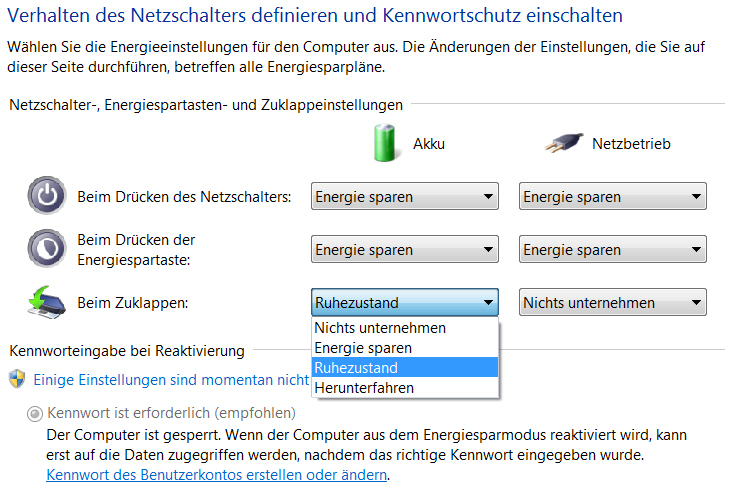Image resolution: width=737 pixels, height=488 pixels.
Task: Open Akku dropdown for Energiespartaste action
Action: (x=404, y=250)
